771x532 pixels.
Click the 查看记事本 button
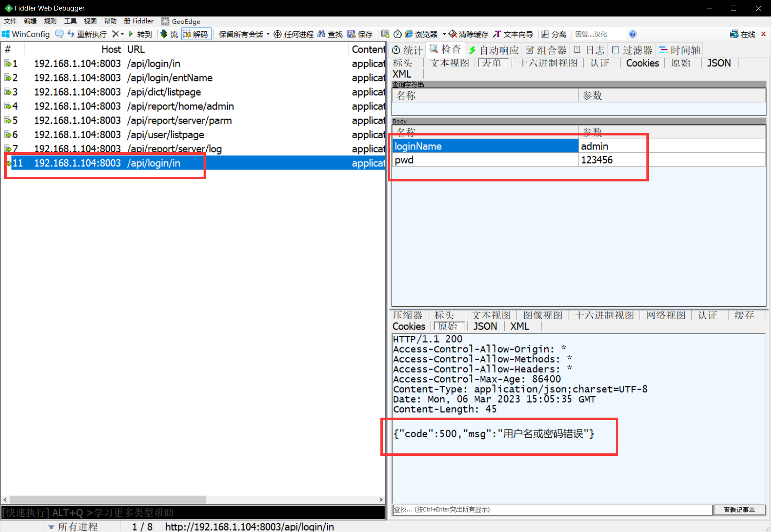click(739, 510)
